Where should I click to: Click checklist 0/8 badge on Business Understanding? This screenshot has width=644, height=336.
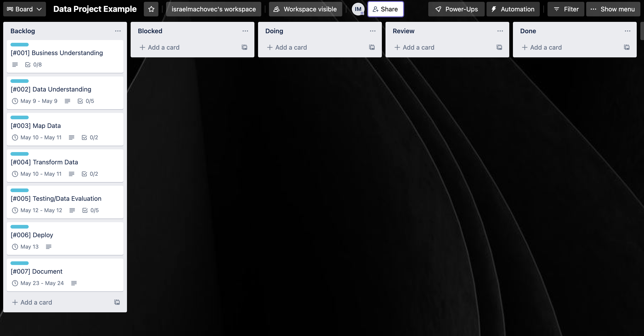coord(33,65)
